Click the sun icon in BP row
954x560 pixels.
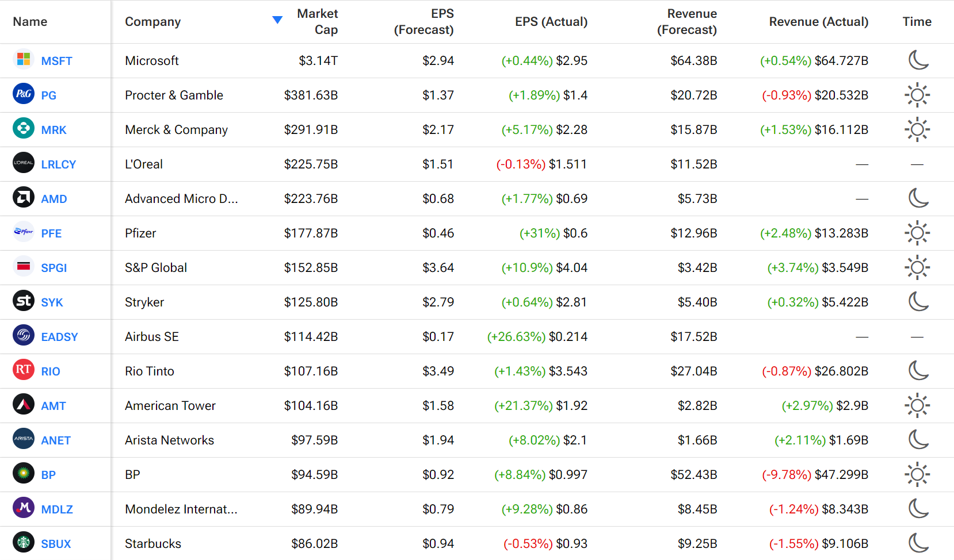pyautogui.click(x=917, y=474)
